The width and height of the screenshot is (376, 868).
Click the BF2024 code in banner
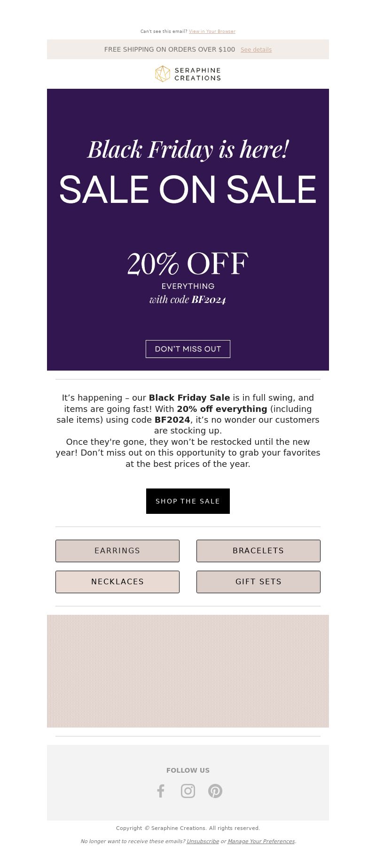(209, 300)
